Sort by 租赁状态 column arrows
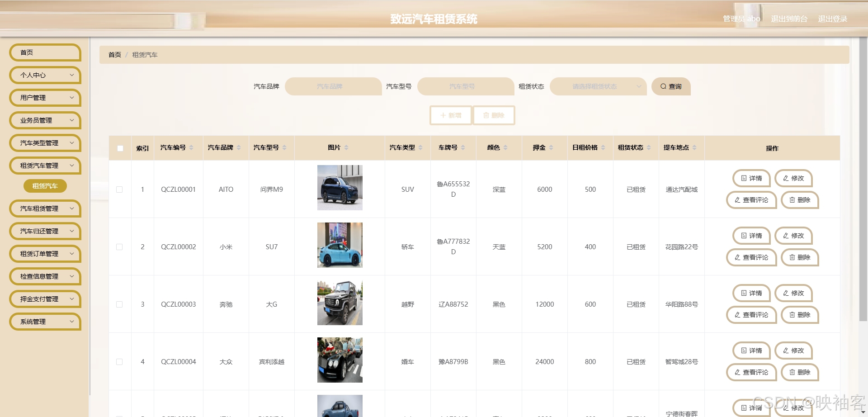868x417 pixels. point(649,147)
